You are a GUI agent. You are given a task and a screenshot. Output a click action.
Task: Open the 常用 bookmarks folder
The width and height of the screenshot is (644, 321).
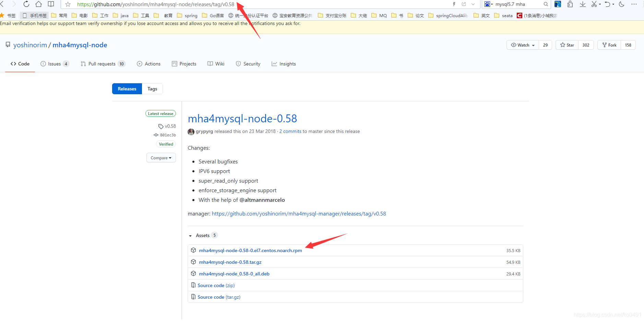(59, 15)
